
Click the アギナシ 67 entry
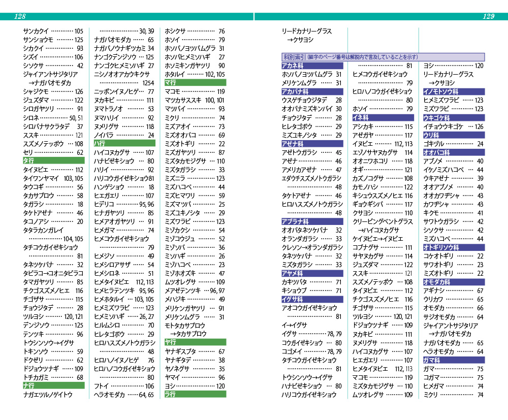454,291
